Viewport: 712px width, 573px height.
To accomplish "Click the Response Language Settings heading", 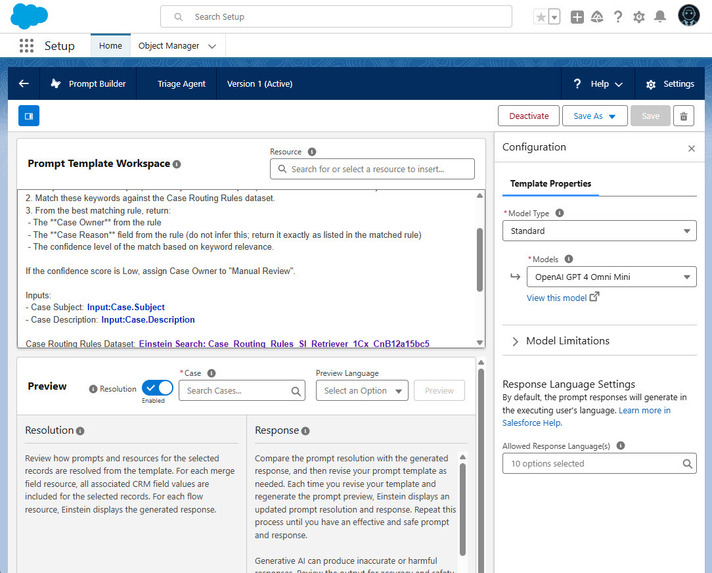I will click(569, 384).
